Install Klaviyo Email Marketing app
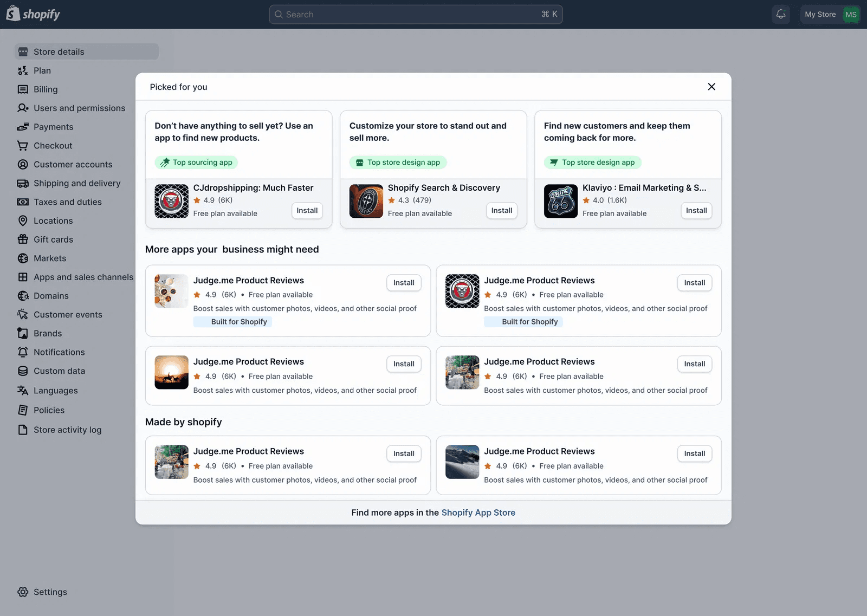Image resolution: width=867 pixels, height=616 pixels. 696,210
